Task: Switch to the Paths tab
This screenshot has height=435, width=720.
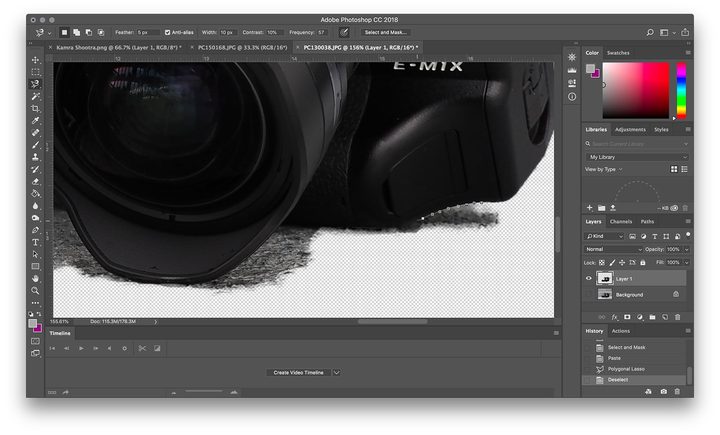Action: [647, 221]
